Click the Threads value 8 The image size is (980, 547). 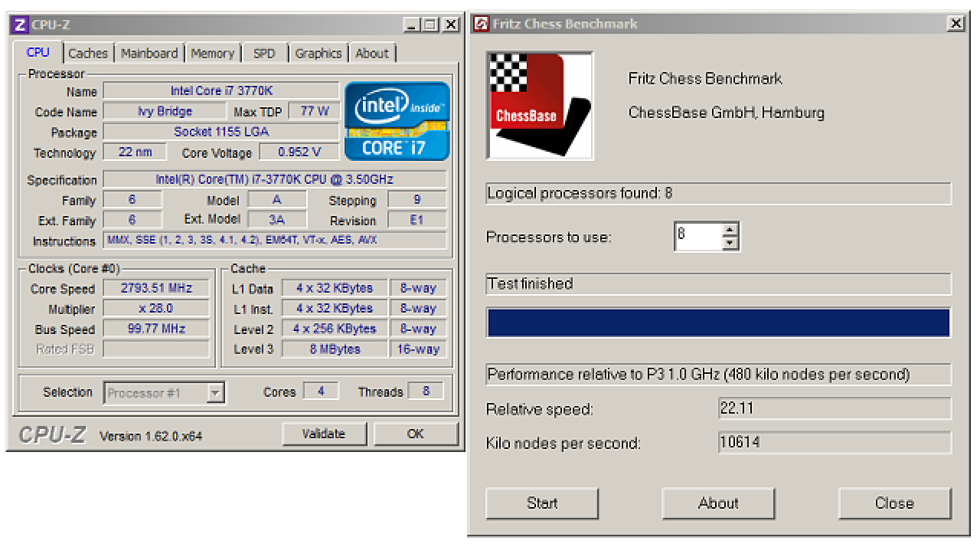pos(426,391)
